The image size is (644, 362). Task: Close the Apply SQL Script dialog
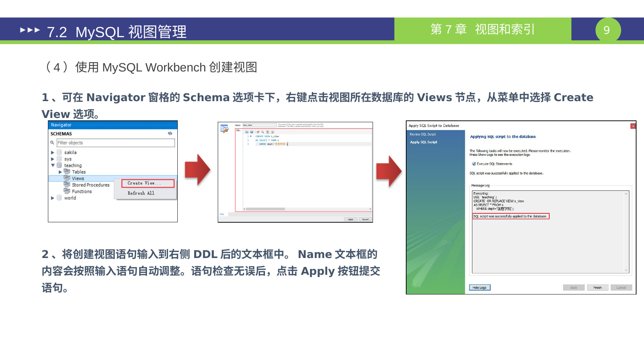tap(633, 126)
